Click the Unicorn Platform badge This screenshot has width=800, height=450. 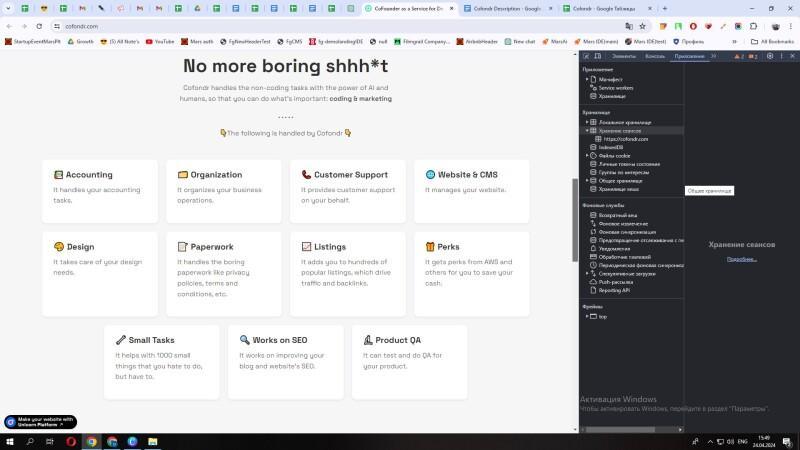pyautogui.click(x=40, y=422)
